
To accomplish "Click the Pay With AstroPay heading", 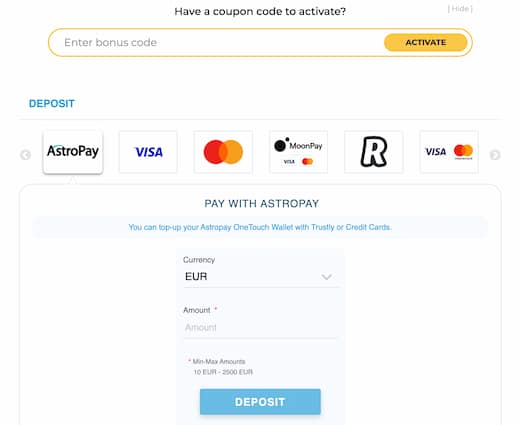I will pyautogui.click(x=262, y=203).
